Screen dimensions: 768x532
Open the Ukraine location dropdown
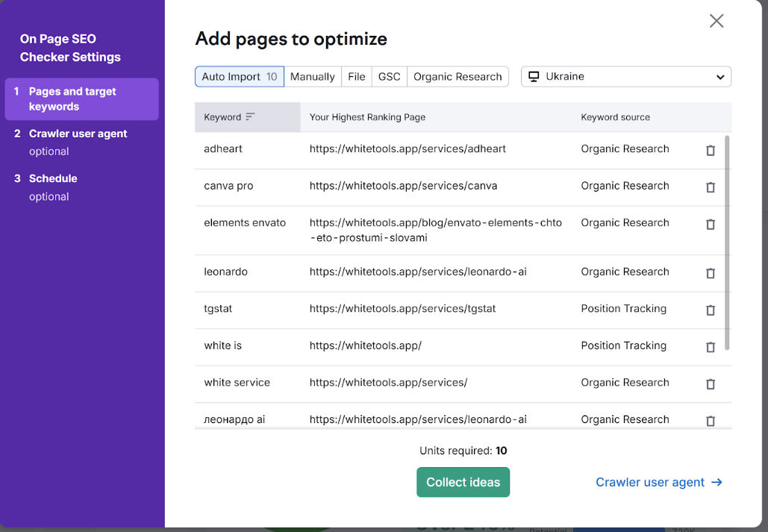coord(625,77)
